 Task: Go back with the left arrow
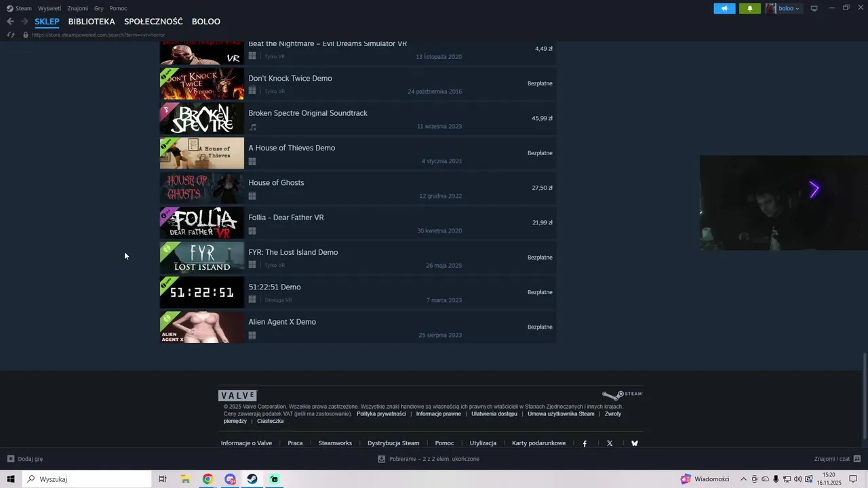(10, 21)
